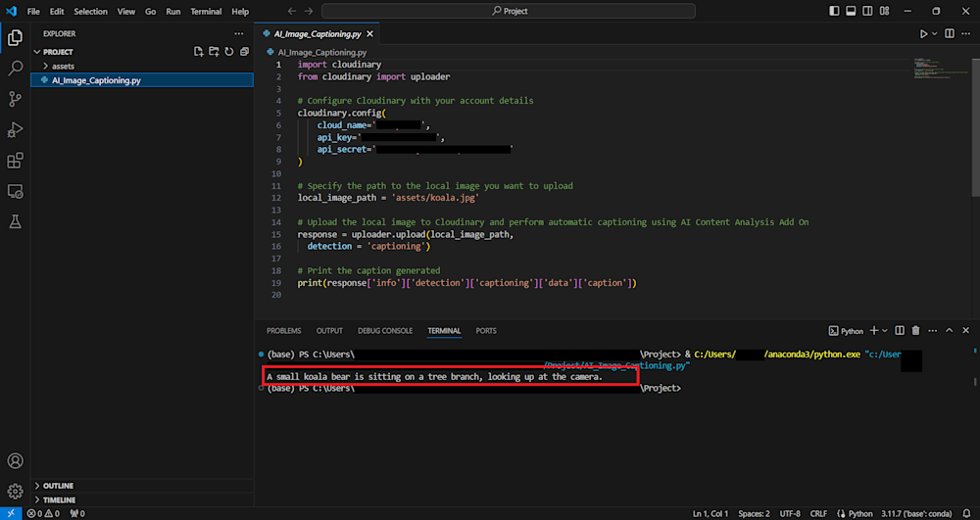
Task: Collapse all folders in Explorer
Action: pos(244,52)
